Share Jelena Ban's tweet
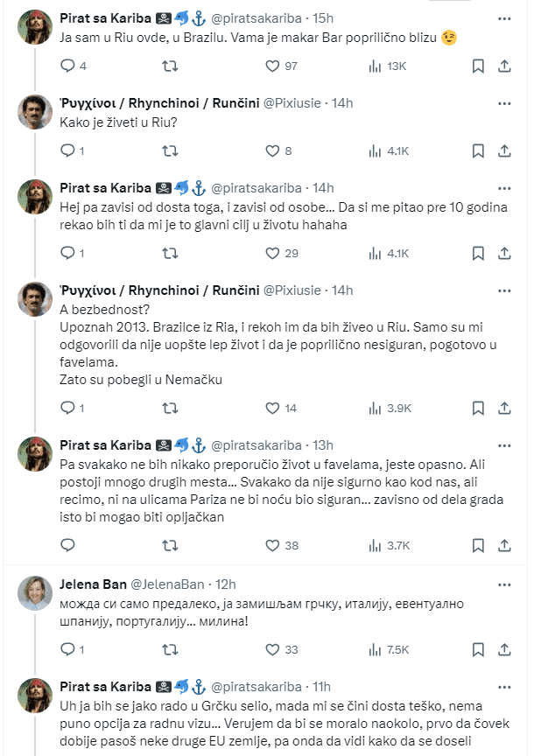Screen dimensions: 534x756 click(x=504, y=649)
